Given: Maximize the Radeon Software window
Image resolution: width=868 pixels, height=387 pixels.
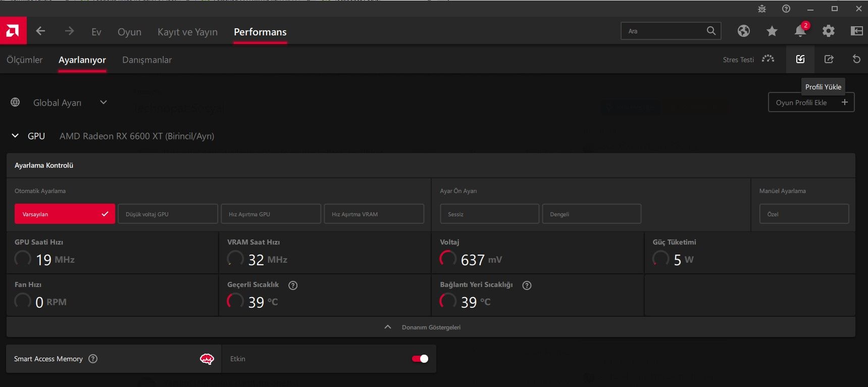Looking at the screenshot, I should [835, 9].
